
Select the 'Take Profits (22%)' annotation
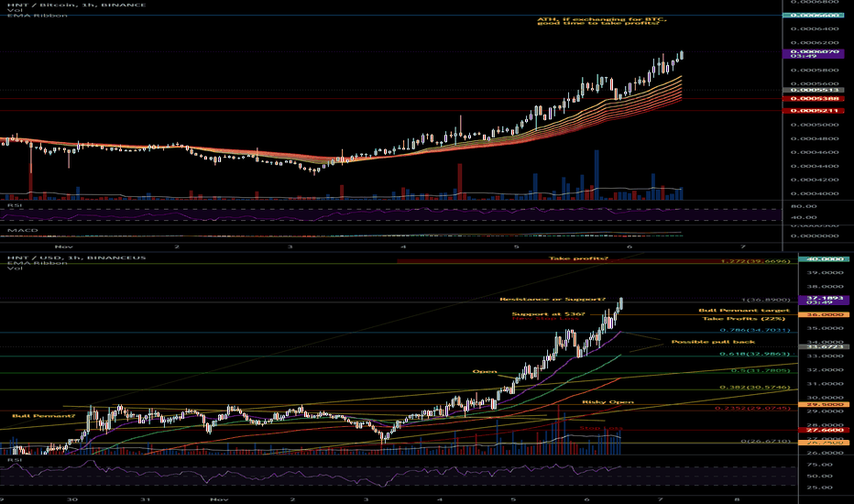tap(743, 318)
